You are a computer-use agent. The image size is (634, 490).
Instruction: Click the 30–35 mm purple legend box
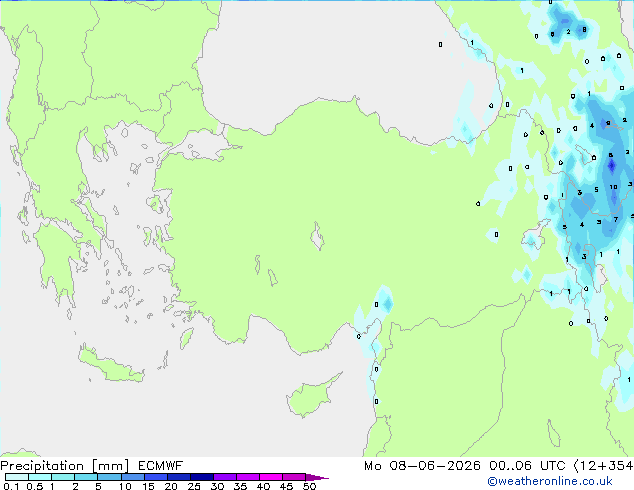click(x=224, y=477)
